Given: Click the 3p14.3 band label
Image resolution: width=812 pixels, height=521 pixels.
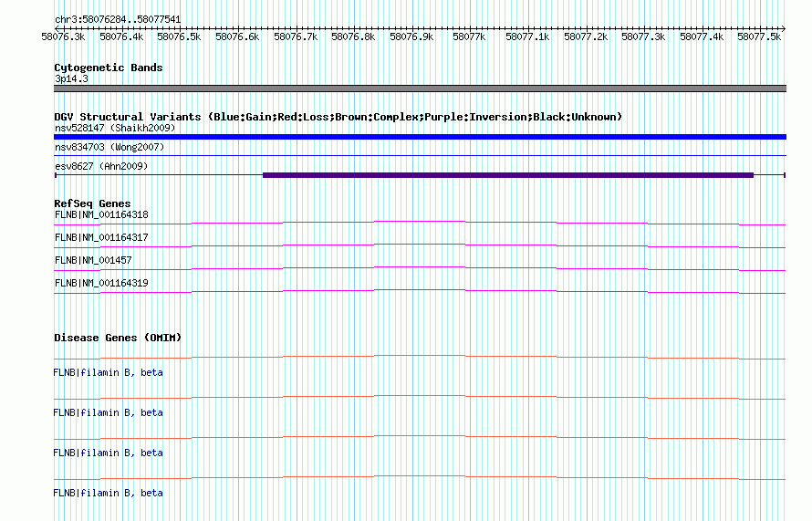Looking at the screenshot, I should point(71,78).
